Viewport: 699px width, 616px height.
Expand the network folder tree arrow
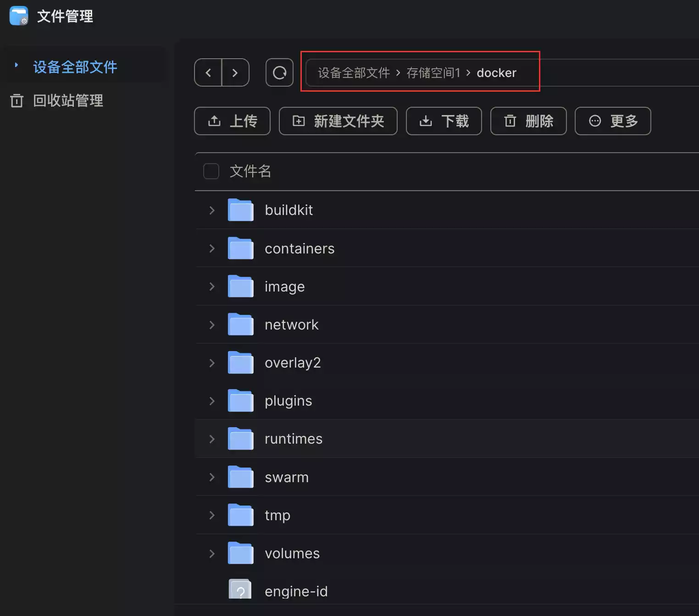tap(212, 325)
